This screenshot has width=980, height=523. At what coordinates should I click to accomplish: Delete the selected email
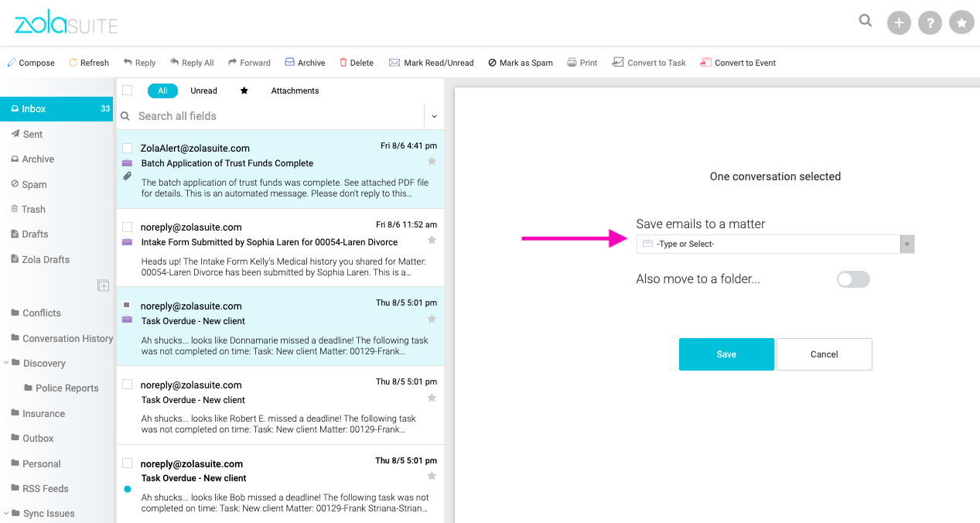tap(357, 63)
